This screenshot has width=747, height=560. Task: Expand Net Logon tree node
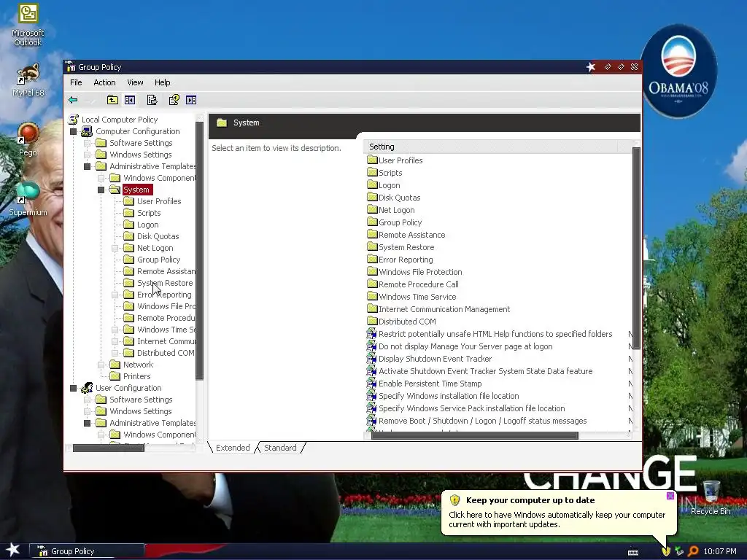(x=115, y=248)
